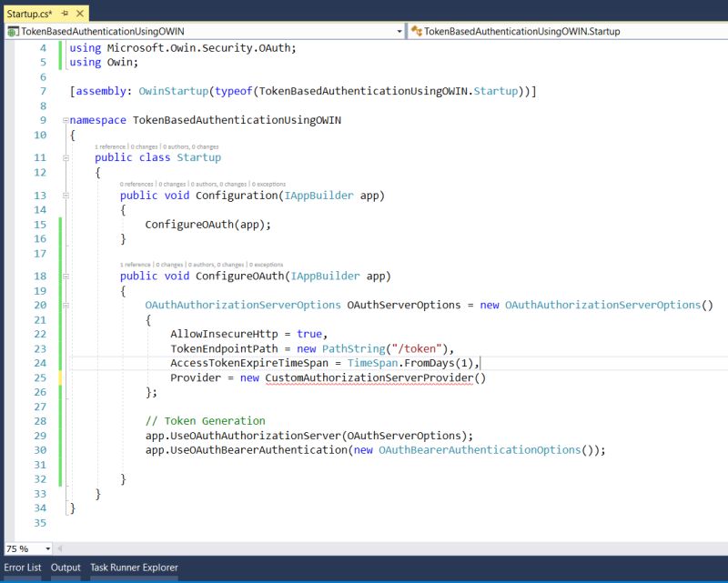Switch to the Error List panel
The image size is (728, 583).
click(x=20, y=567)
